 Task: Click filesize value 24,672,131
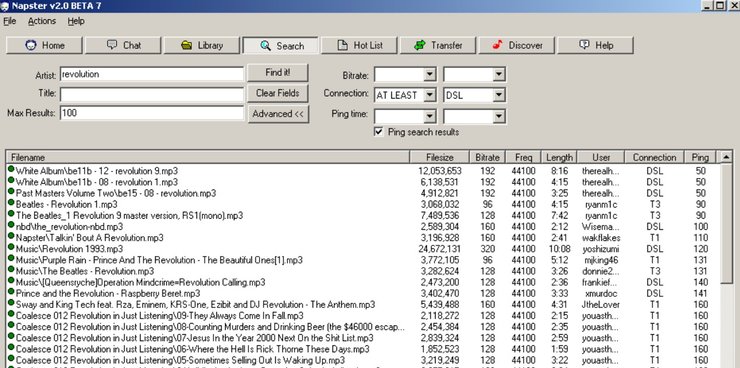[x=440, y=249]
